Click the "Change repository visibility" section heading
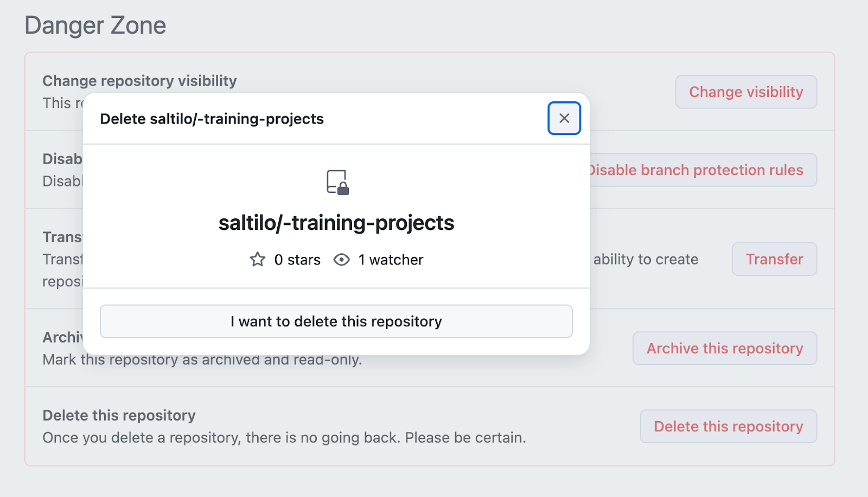This screenshot has height=497, width=868. pyautogui.click(x=139, y=81)
